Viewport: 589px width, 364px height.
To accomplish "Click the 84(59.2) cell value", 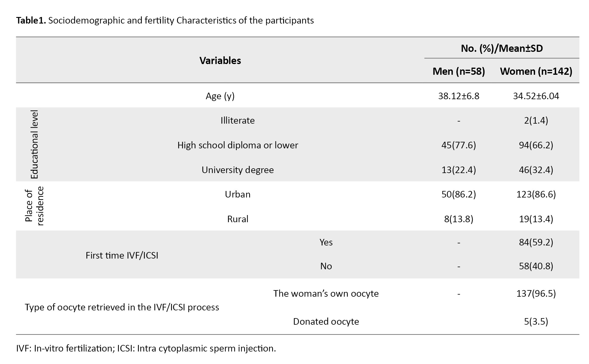I will pyautogui.click(x=536, y=242).
